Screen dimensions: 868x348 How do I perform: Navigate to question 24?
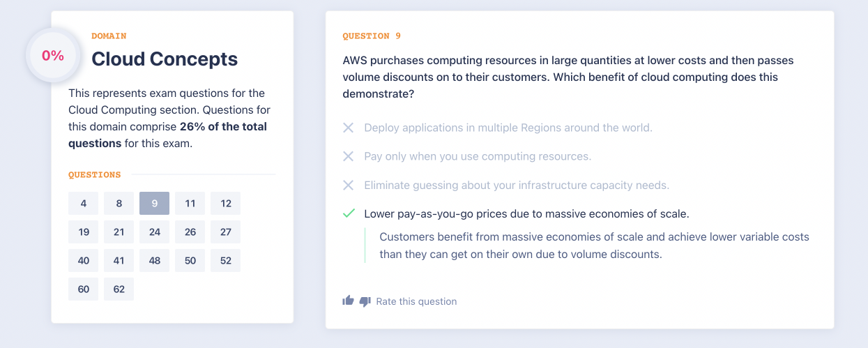pyautogui.click(x=155, y=232)
